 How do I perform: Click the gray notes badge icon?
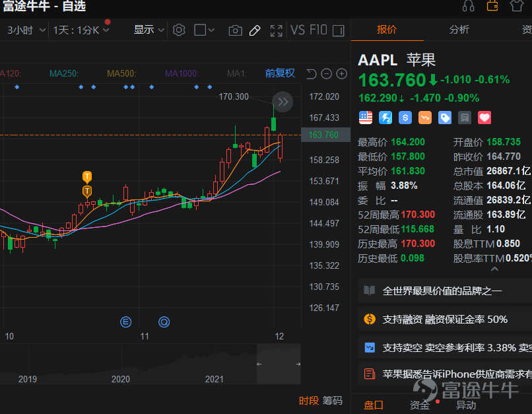(x=465, y=118)
